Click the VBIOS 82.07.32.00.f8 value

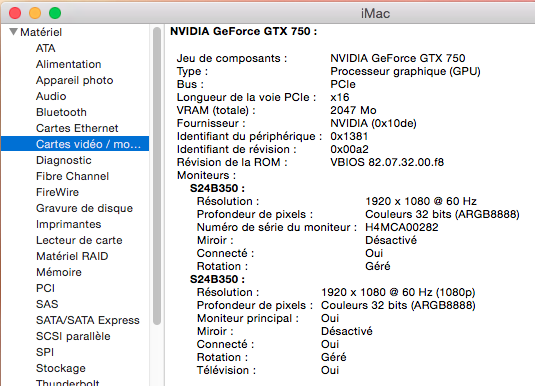[387, 162]
